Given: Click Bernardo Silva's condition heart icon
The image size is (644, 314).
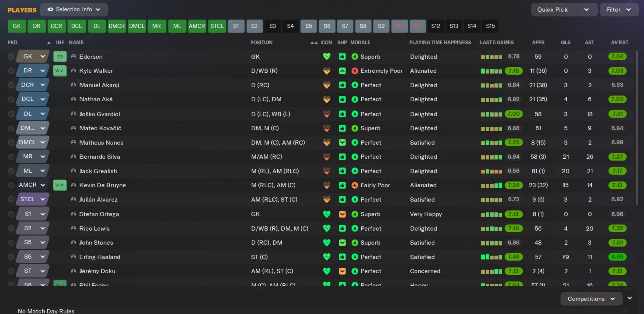Looking at the screenshot, I should [327, 157].
